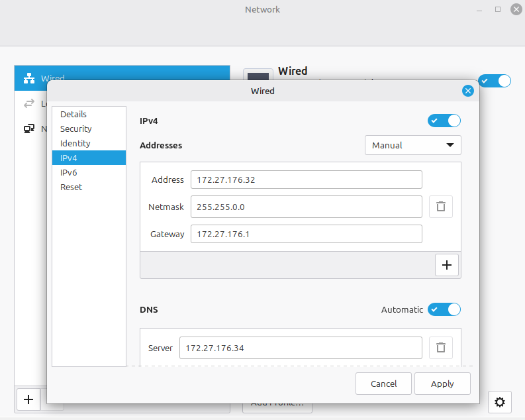Cancel the Wired settings changes
Screen dimensions: 525x420
point(383,384)
